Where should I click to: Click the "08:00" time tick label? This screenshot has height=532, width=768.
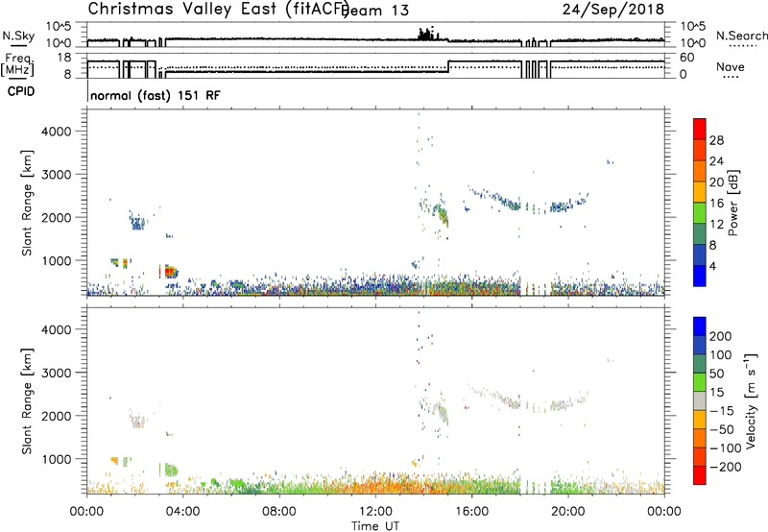[278, 512]
